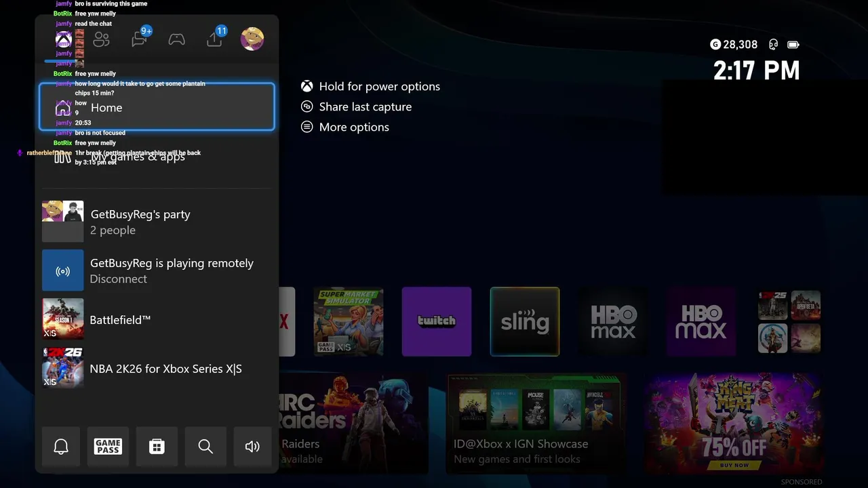The height and width of the screenshot is (488, 868).
Task: Click the headset status icon
Action: tap(773, 45)
